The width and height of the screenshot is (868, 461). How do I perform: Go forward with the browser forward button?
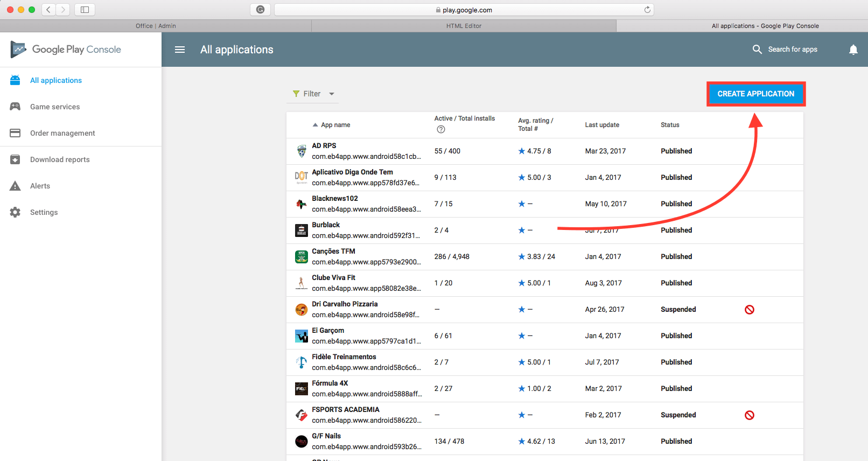63,10
